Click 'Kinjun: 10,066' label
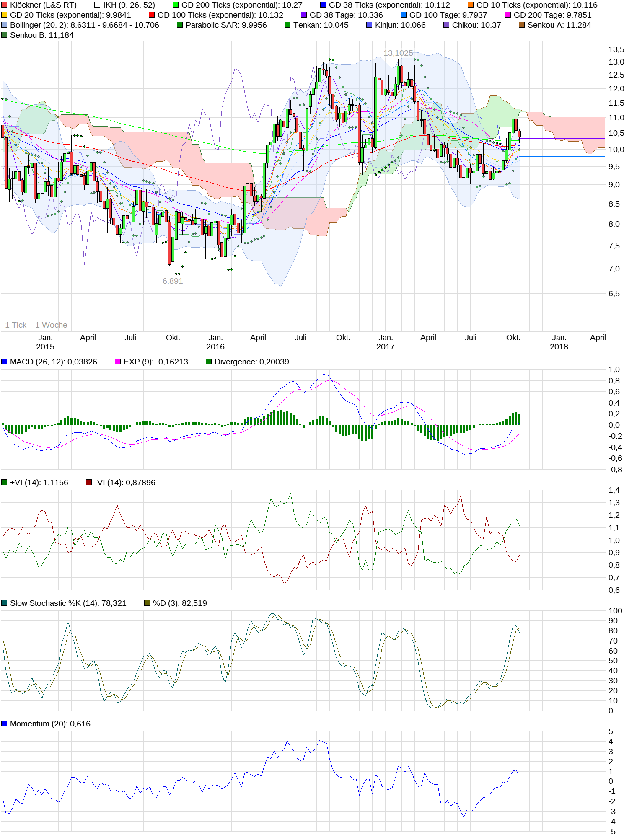 [400, 25]
